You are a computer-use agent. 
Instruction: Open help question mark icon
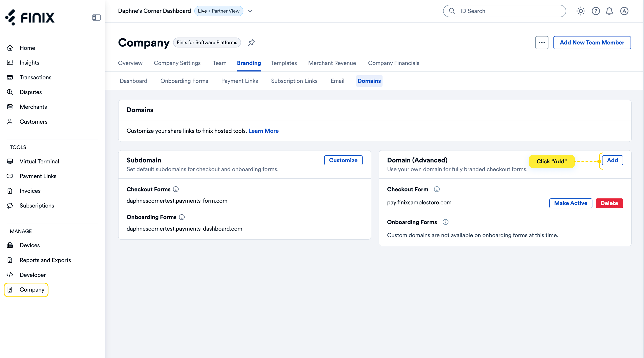click(596, 11)
